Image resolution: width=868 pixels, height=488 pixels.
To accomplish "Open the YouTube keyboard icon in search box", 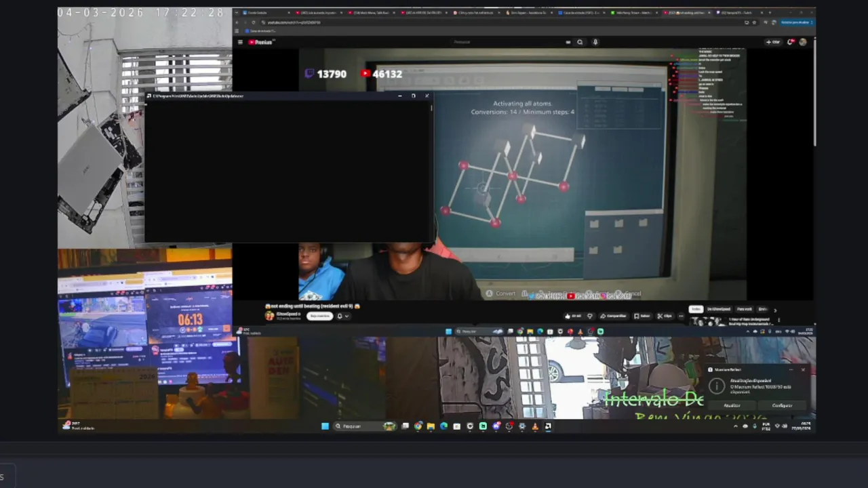I will [568, 42].
